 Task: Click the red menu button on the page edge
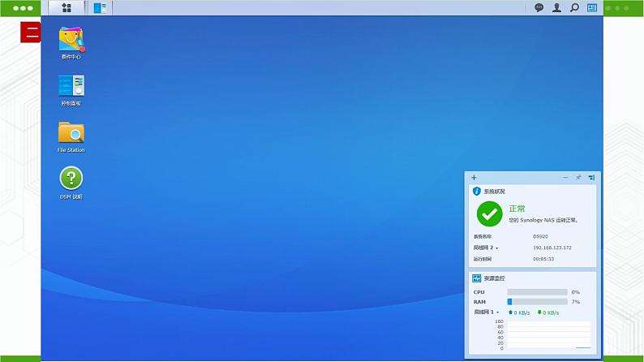click(31, 32)
